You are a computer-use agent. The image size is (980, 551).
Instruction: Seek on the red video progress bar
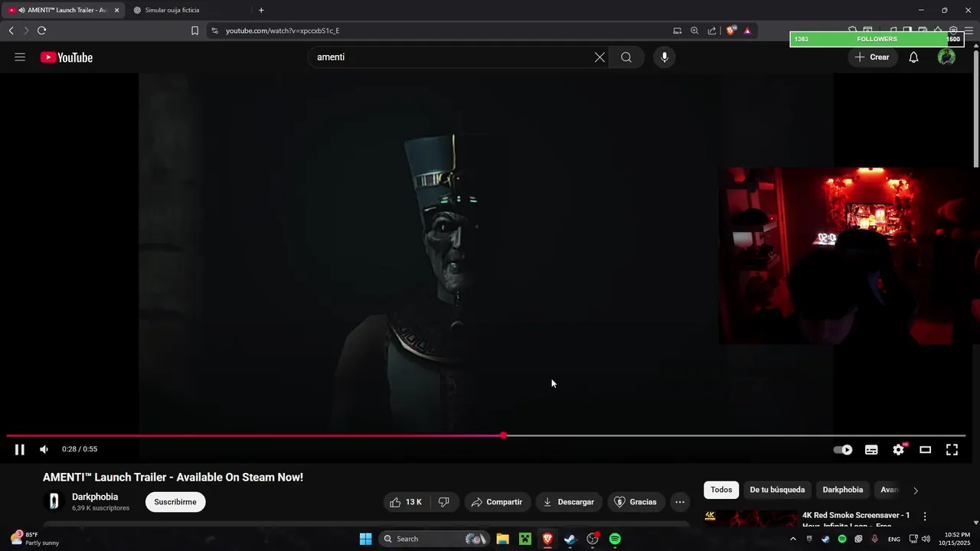pyautogui.click(x=254, y=435)
